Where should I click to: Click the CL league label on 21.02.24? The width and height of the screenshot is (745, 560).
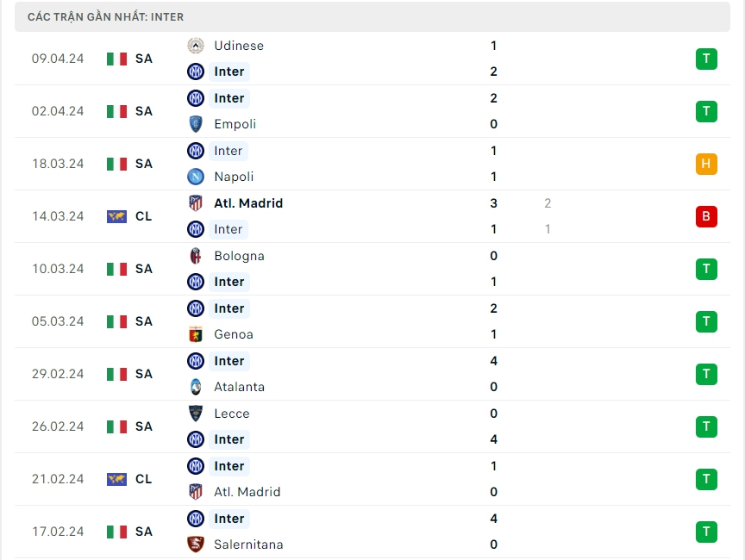coord(144,479)
